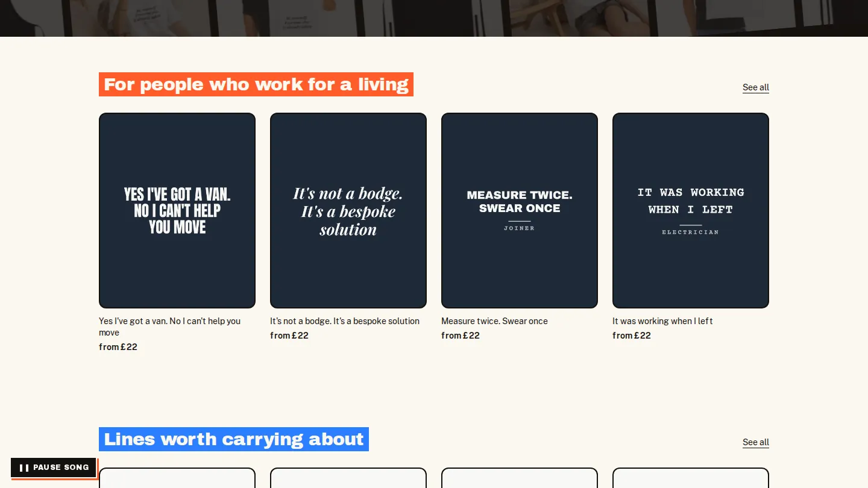Click the price under the bodge product
The width and height of the screenshot is (868, 488).
pyautogui.click(x=289, y=336)
